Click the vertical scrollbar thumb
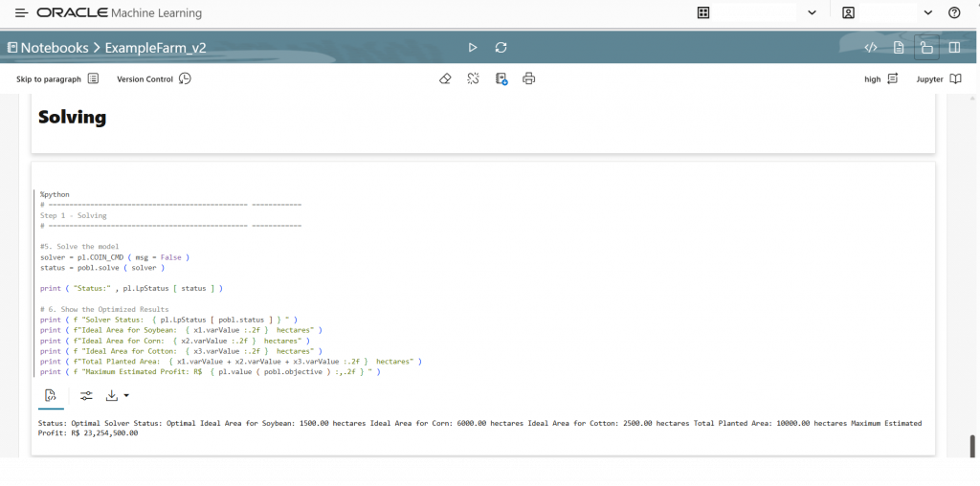 pyautogui.click(x=972, y=446)
